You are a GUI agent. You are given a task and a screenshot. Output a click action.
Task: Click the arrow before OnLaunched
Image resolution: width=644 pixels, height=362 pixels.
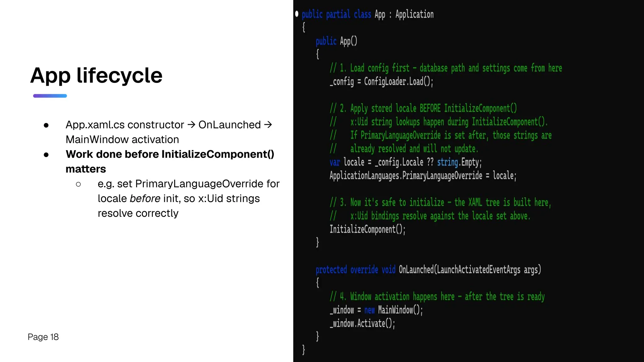click(x=191, y=125)
